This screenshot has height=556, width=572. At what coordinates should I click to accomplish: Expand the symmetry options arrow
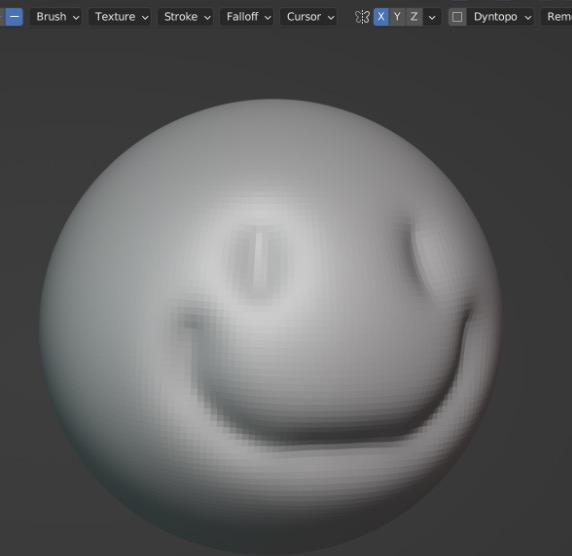432,17
